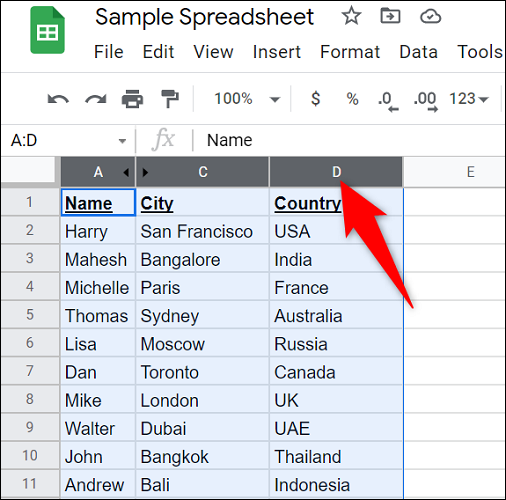Click the Name header cell
This screenshot has height=500, width=506.
(x=98, y=203)
